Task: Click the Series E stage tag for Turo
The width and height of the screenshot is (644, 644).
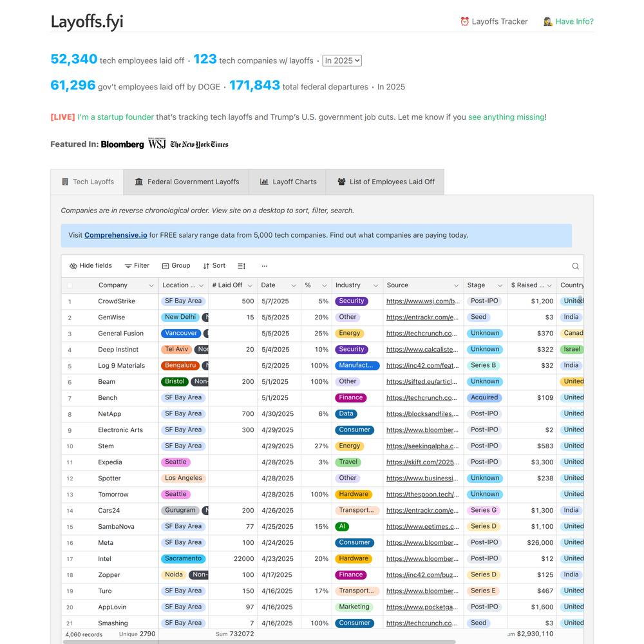Action: tap(484, 591)
